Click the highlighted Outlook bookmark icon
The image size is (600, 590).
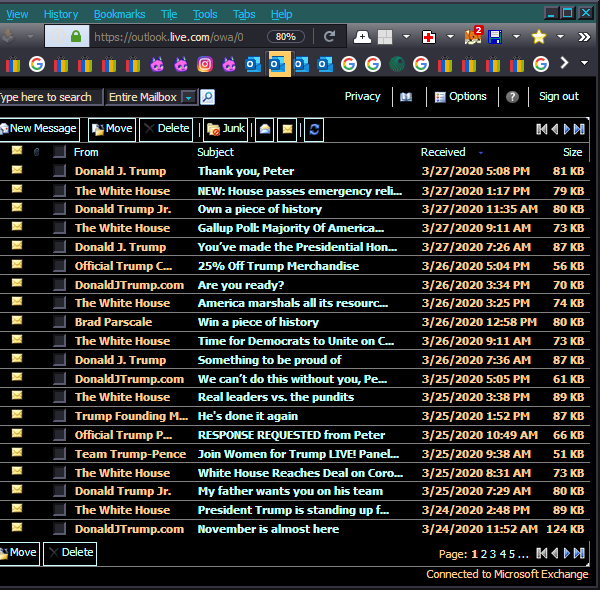[280, 64]
